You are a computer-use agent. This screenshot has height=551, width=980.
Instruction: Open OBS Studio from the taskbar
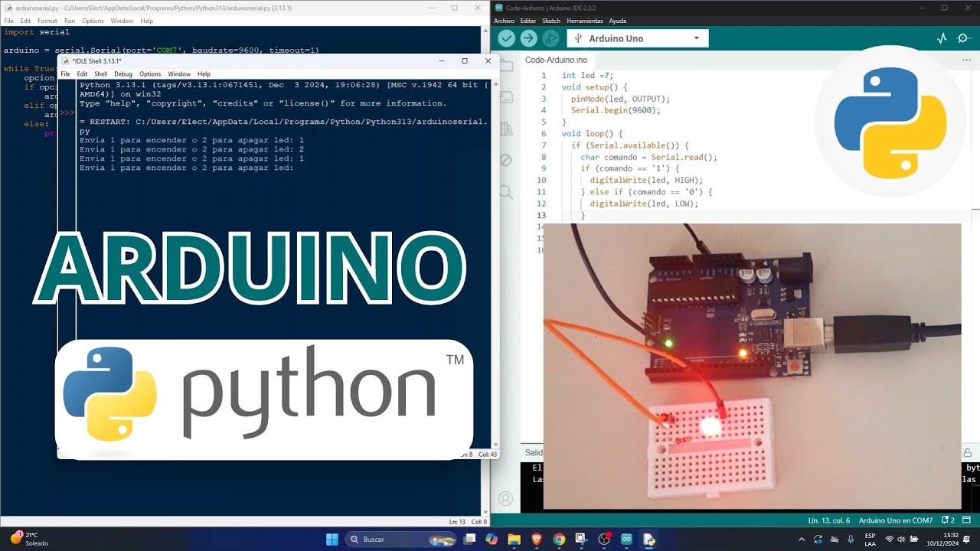(x=604, y=540)
